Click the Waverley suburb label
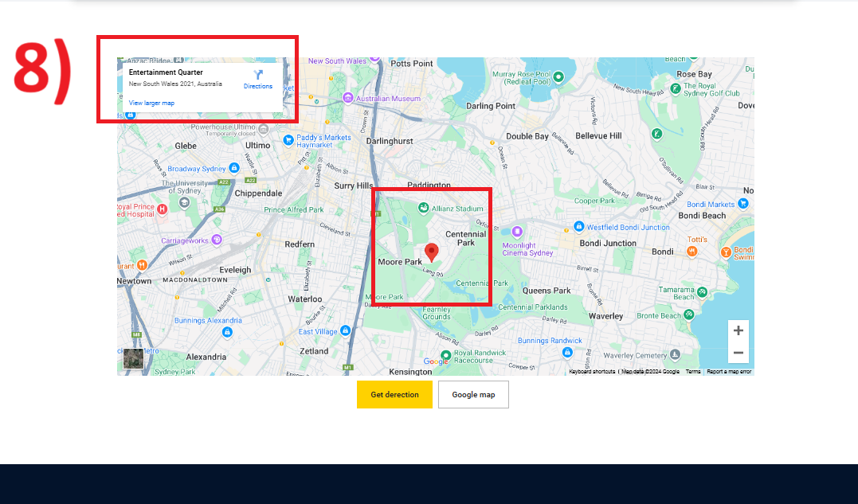858x504 pixels. pos(605,316)
